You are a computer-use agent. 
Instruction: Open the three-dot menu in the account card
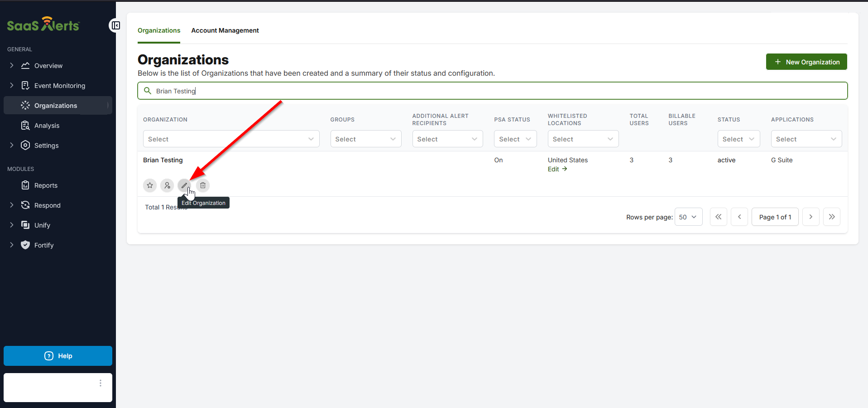pos(101,384)
